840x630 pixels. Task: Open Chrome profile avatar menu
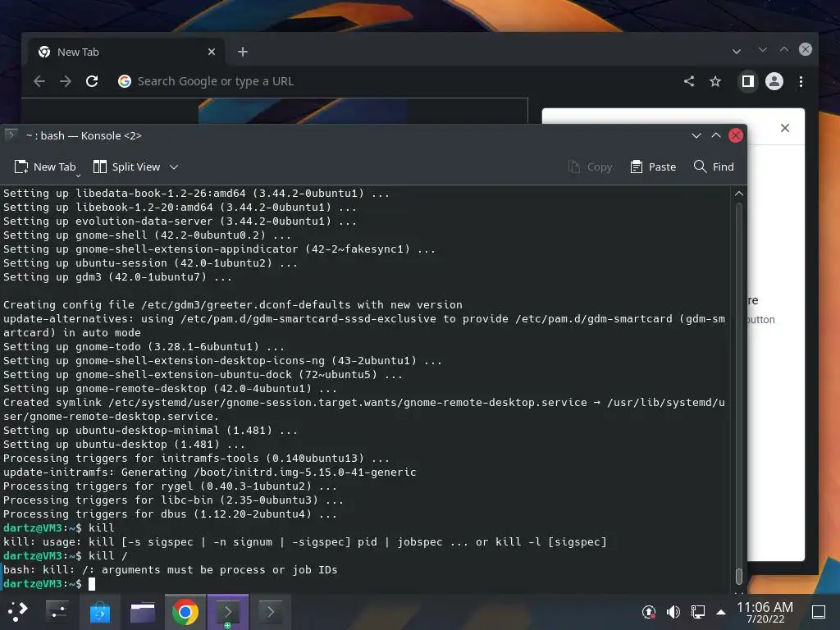[774, 81]
